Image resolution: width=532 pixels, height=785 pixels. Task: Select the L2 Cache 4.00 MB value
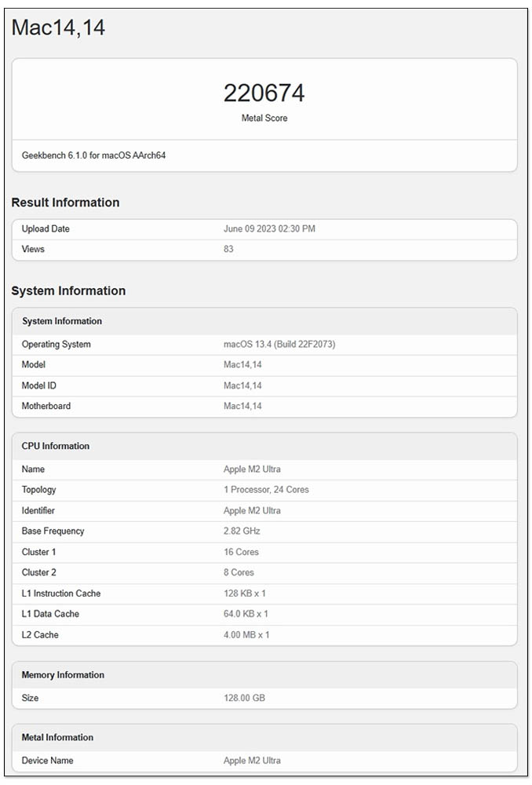tap(246, 635)
